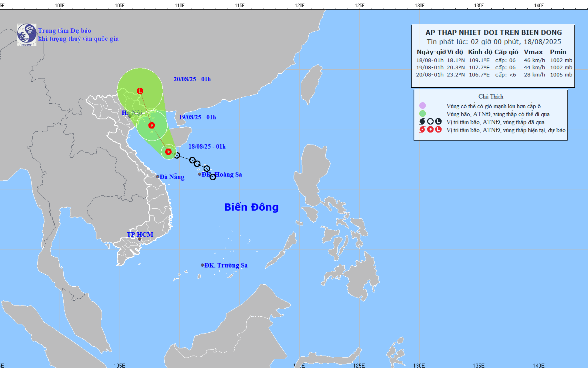Click the NCHMF logo emblem
The height and width of the screenshot is (368, 588).
[27, 35]
